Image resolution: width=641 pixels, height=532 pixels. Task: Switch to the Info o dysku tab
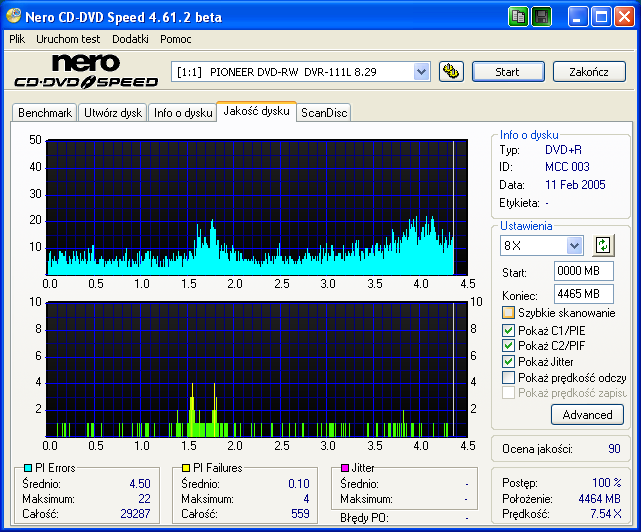point(183,112)
